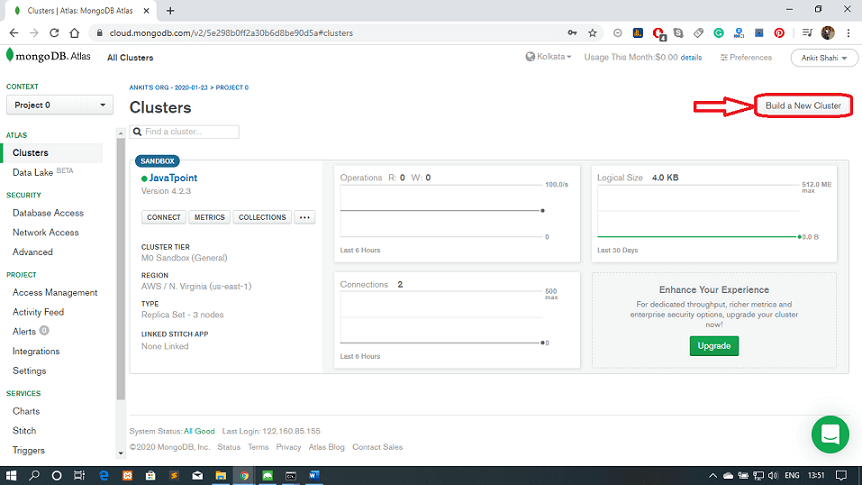Open Preferences in the top bar
The width and height of the screenshot is (862, 485).
[x=746, y=57]
